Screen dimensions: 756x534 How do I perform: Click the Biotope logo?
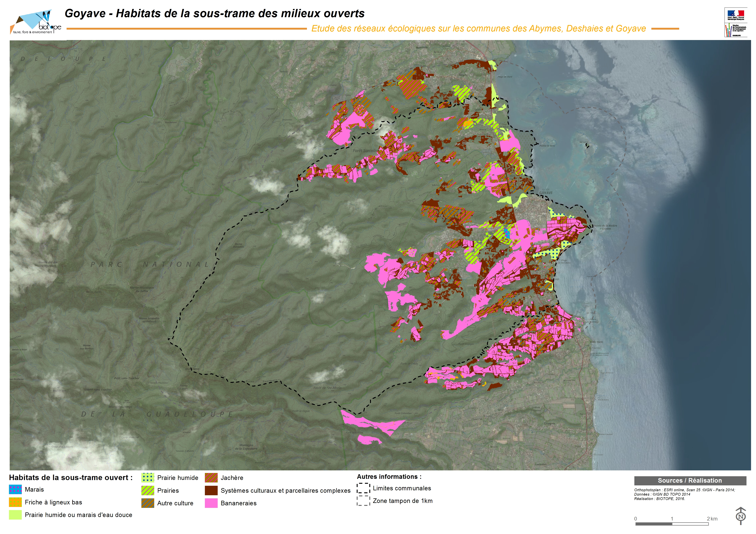(x=35, y=22)
